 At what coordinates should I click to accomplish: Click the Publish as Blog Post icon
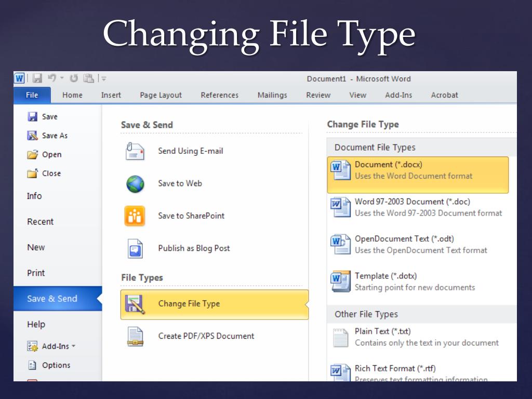point(135,248)
